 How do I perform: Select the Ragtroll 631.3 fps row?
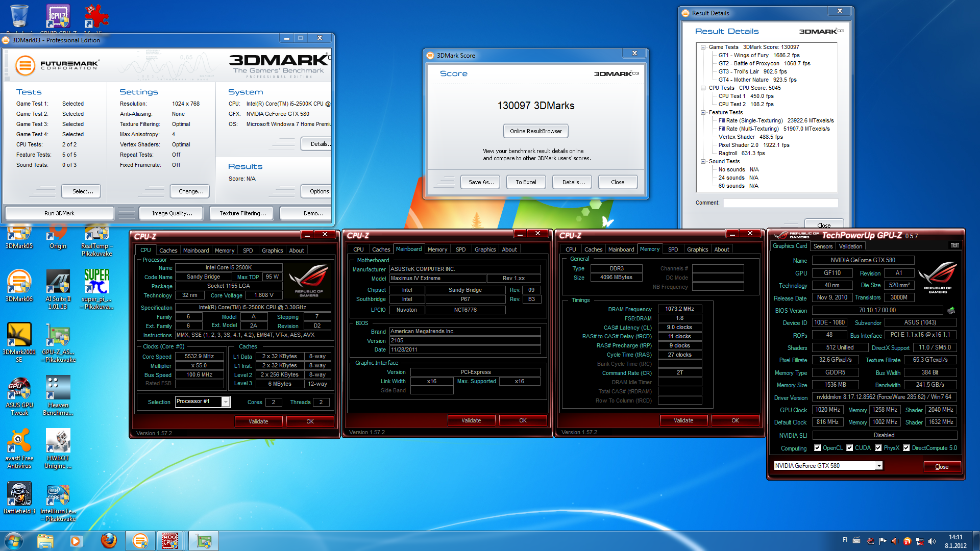click(742, 153)
